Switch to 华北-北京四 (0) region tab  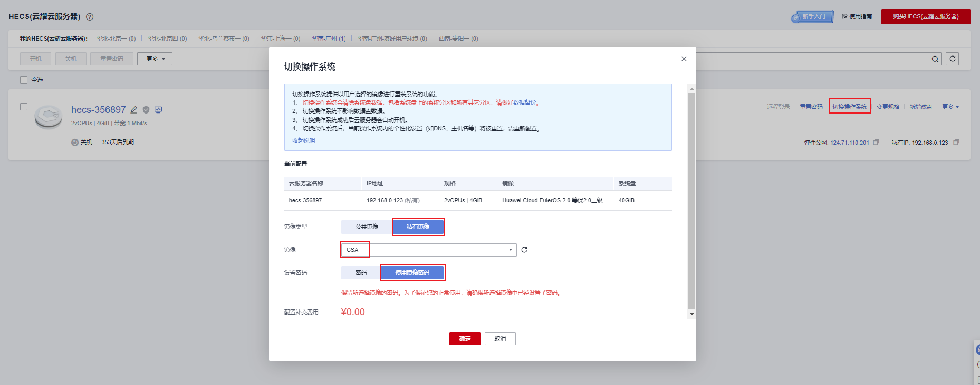[167, 39]
